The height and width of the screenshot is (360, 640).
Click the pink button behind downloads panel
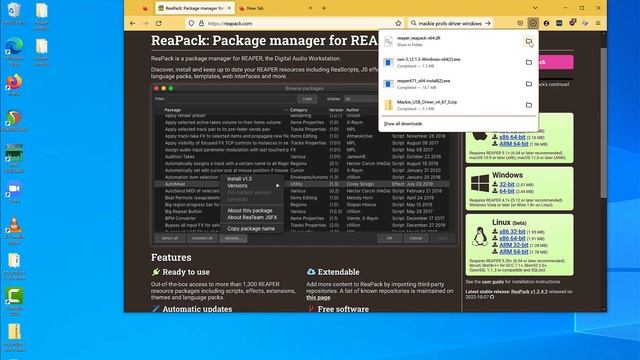[556, 62]
